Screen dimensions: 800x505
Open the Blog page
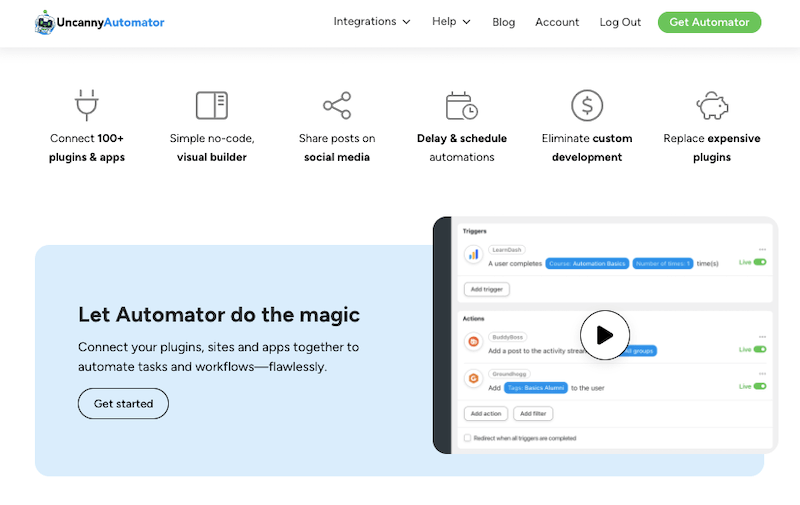504,22
